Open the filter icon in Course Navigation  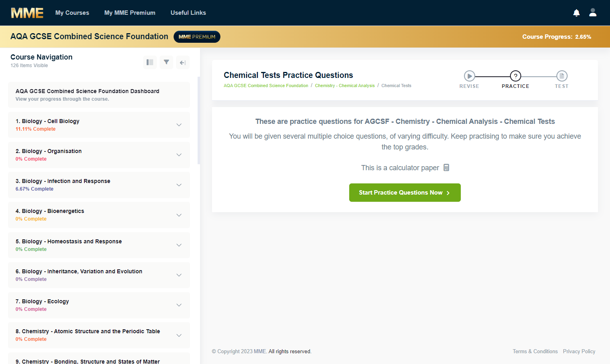[166, 62]
